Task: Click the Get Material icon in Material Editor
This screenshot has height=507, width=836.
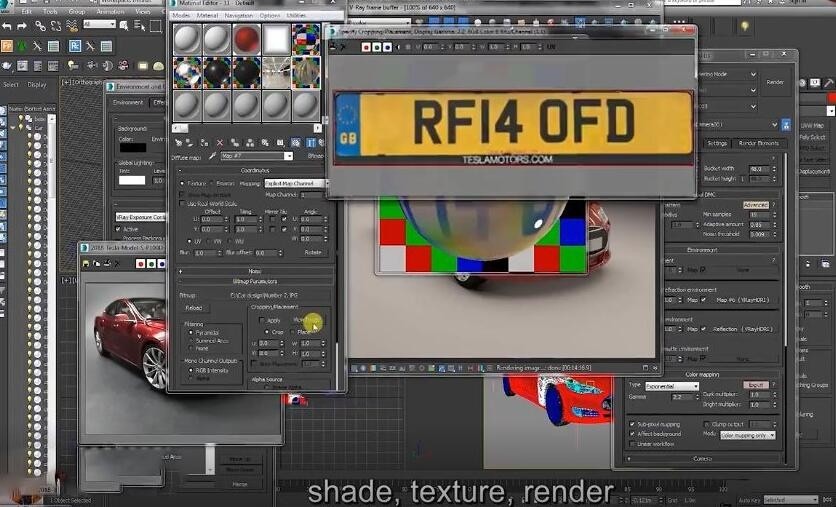Action: [x=179, y=142]
